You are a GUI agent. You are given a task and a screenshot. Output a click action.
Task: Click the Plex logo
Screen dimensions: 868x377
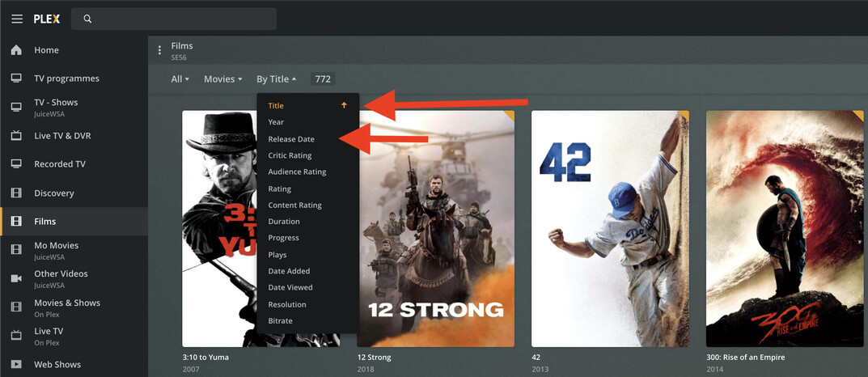pos(46,19)
